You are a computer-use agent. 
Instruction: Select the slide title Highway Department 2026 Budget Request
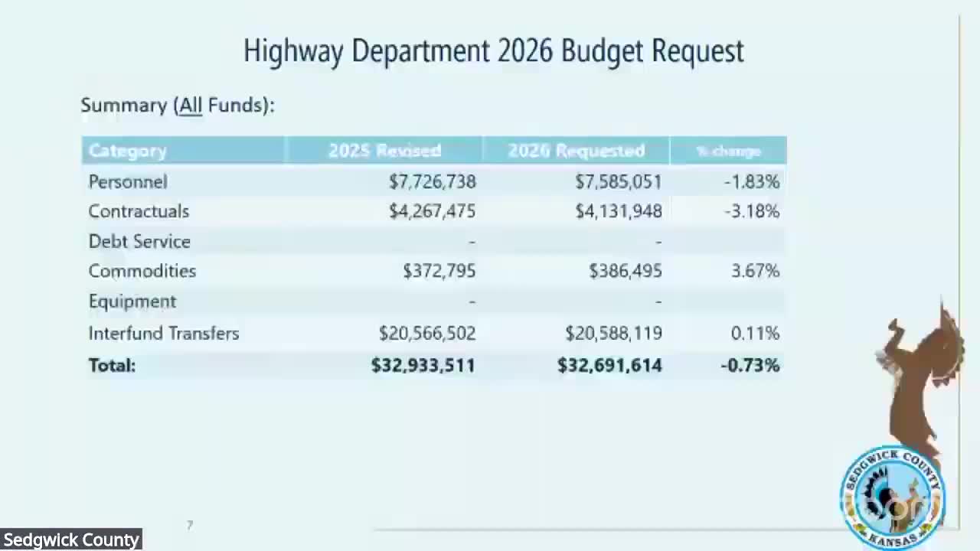coord(494,51)
